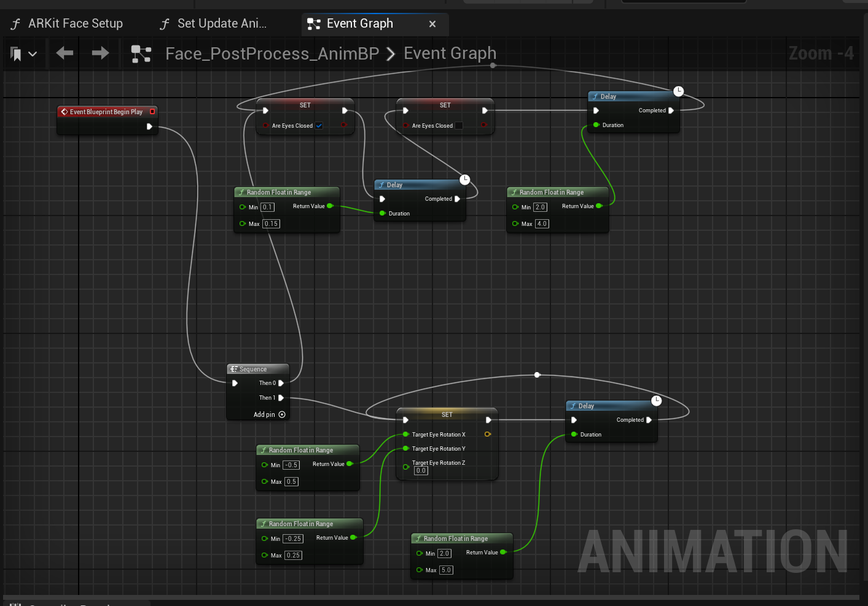Select the SET header of the Target Eye Rotation node
This screenshot has width=868, height=606.
(x=447, y=414)
